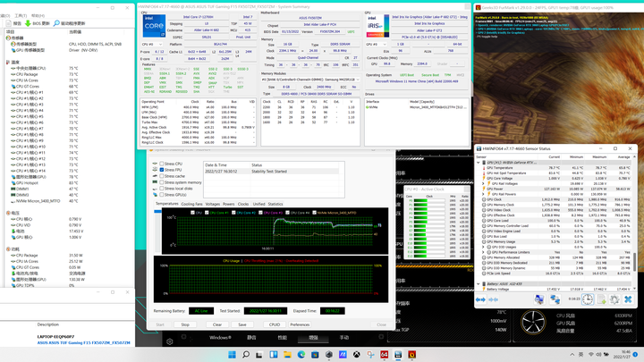Viewport: 644px width, 362px height.
Task: Click the collapse arrows icon in HWiNFO Sensor Status
Action: 493,299
